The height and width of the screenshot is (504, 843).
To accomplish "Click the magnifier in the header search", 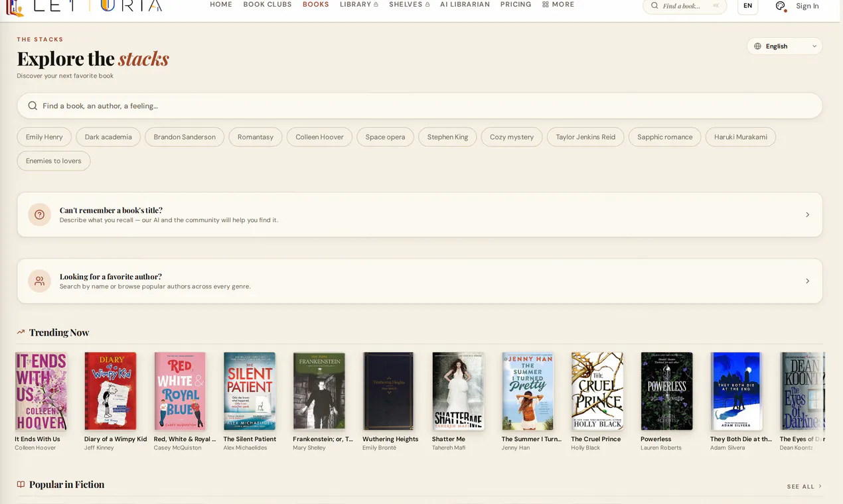I will (654, 6).
